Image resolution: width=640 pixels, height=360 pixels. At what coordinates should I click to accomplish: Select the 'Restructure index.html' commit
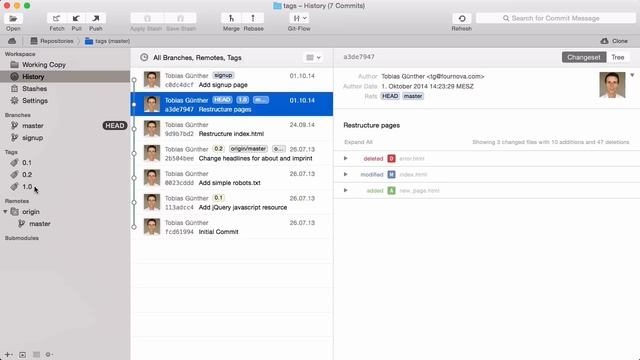pos(231,129)
